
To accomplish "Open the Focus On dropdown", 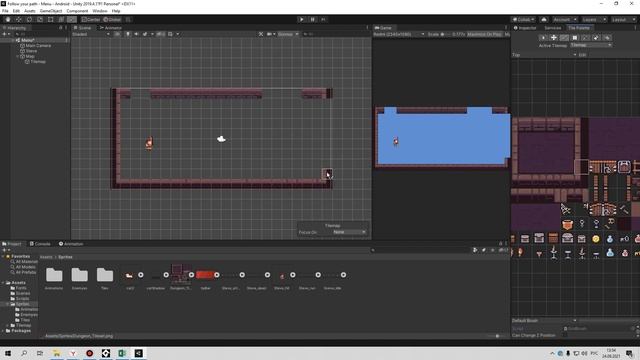I will click(x=349, y=232).
